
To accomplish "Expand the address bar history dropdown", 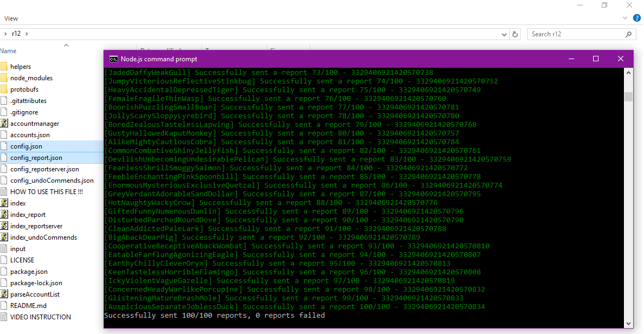I will (x=505, y=34).
